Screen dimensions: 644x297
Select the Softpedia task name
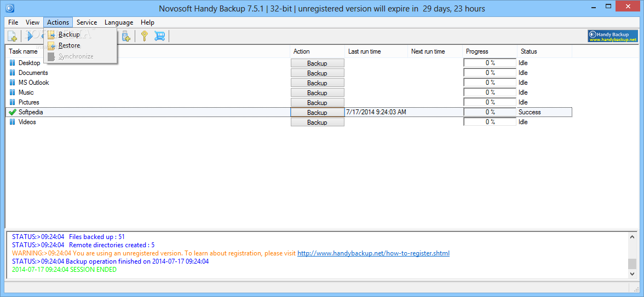[x=31, y=112]
